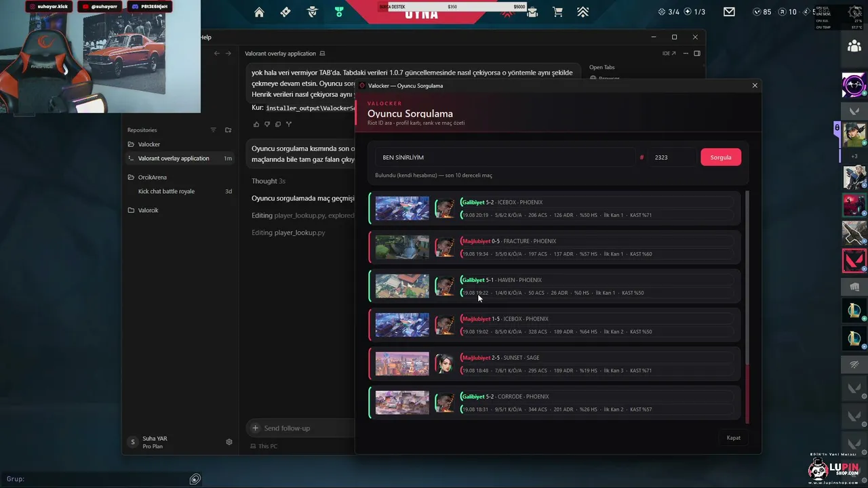This screenshot has width=868, height=488.
Task: Go back with the left arrow
Action: (217, 54)
